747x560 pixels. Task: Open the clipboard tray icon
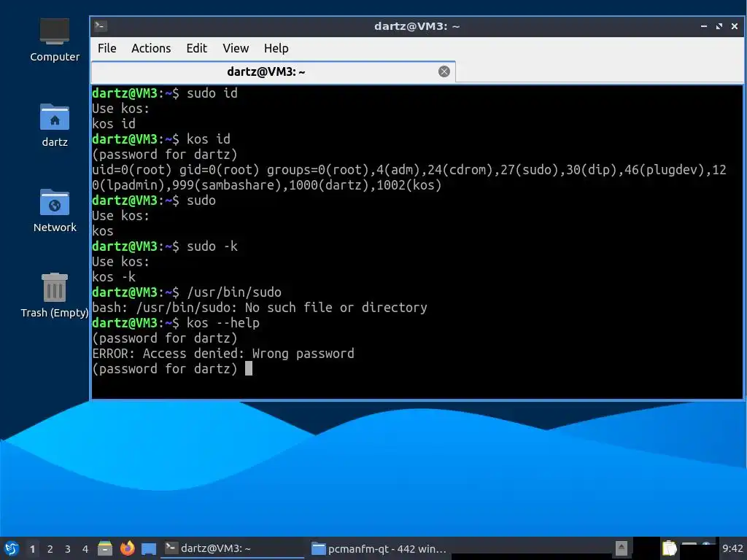coord(670,548)
